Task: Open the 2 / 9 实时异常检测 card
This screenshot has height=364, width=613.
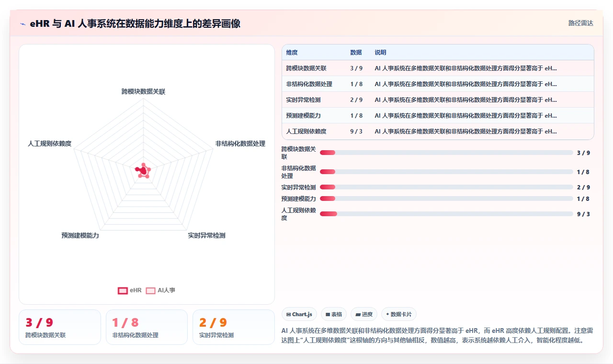Action: click(234, 327)
